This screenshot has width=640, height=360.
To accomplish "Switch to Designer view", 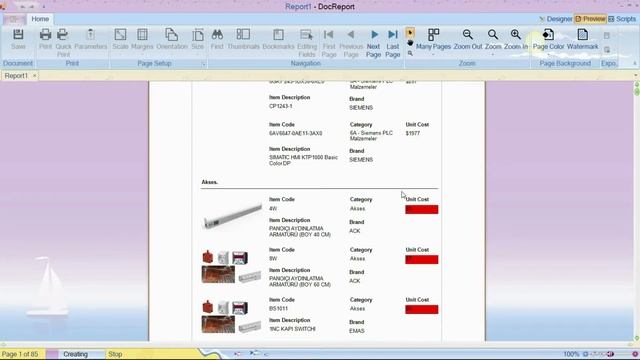I will point(556,19).
